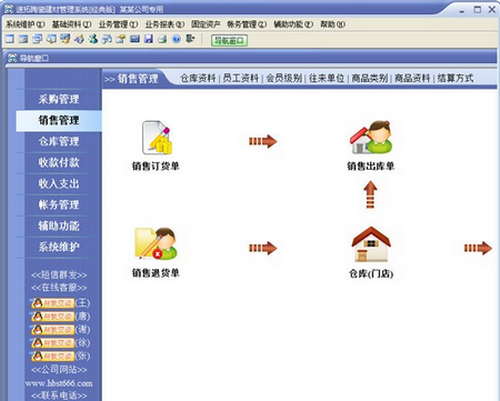
Task: Click the <<公司网站>> link
Action: (x=59, y=370)
